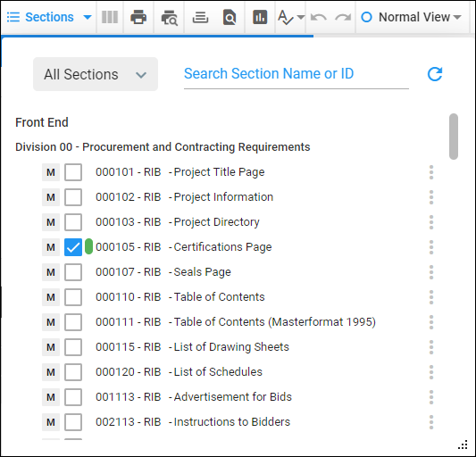
Task: Select 000102 - RIB - Project Information
Action: (x=184, y=197)
